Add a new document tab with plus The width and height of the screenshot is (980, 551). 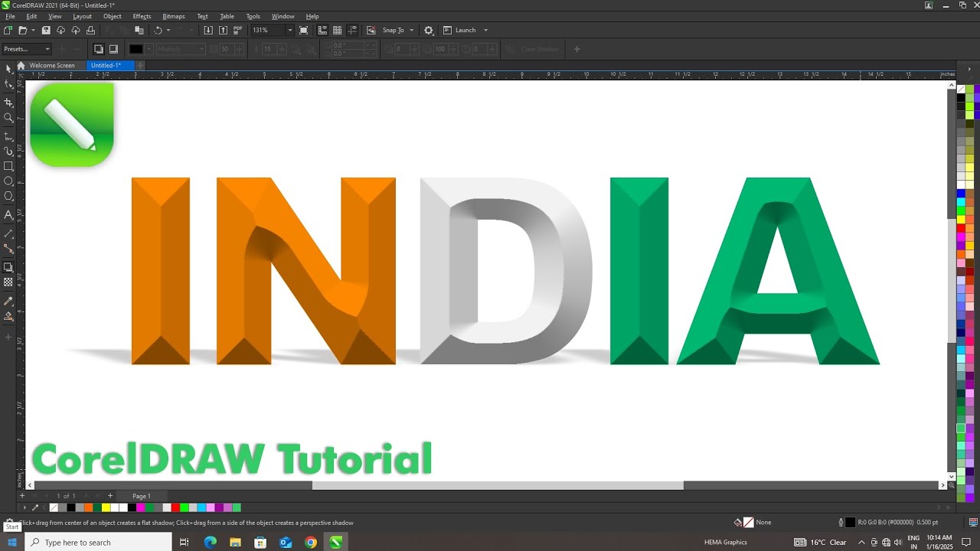pos(140,65)
